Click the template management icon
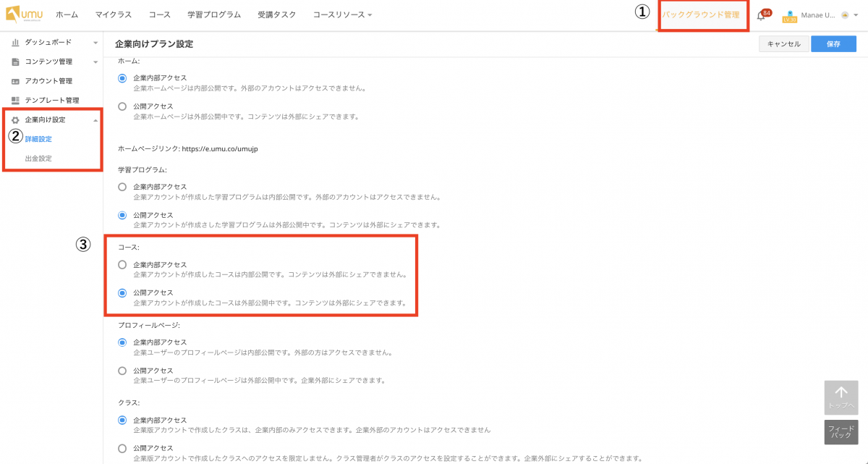The width and height of the screenshot is (868, 464). (15, 100)
